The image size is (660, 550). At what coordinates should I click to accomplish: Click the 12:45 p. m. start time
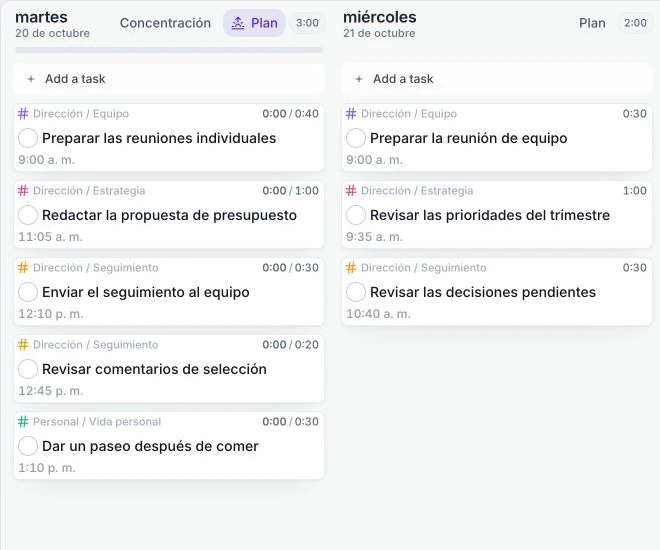(x=50, y=391)
